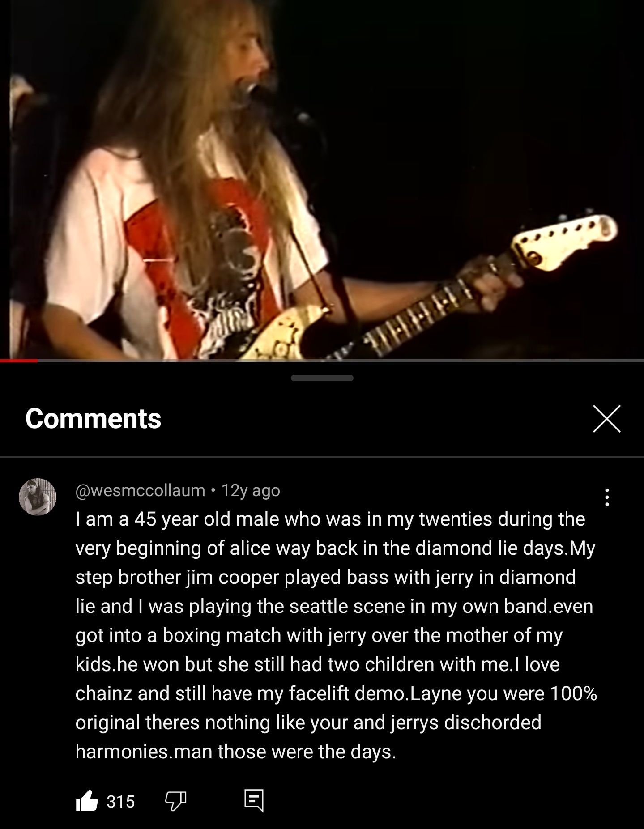This screenshot has width=644, height=829.
Task: Tap the video player area
Action: [322, 179]
